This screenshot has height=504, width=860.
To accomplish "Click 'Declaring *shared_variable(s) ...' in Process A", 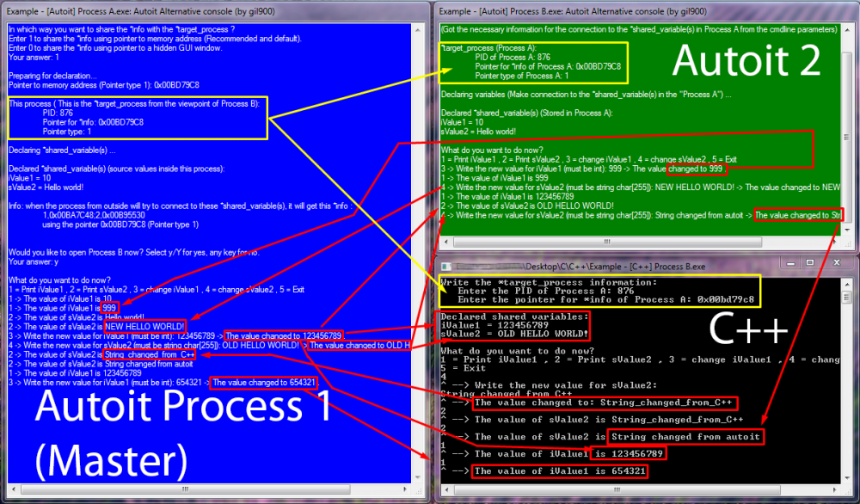I will pyautogui.click(x=62, y=151).
